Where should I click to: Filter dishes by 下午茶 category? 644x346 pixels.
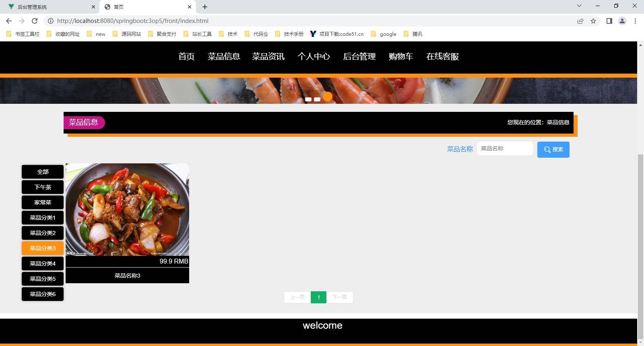[x=43, y=187]
